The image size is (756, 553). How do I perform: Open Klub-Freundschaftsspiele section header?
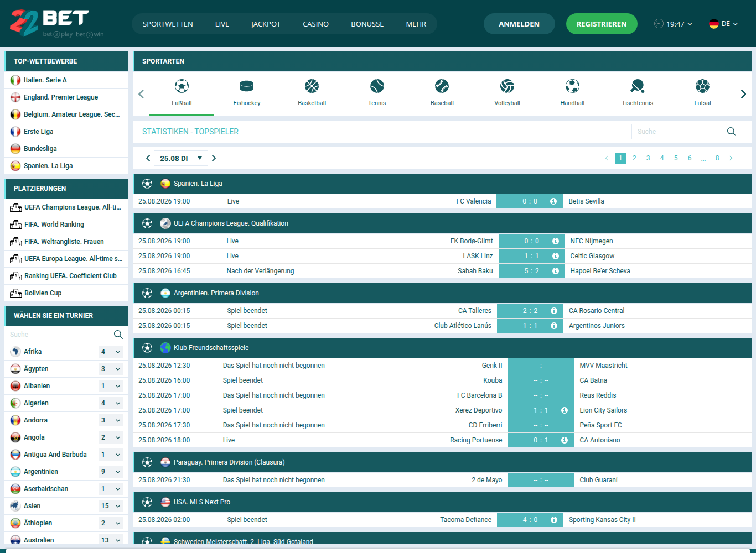[442, 348]
